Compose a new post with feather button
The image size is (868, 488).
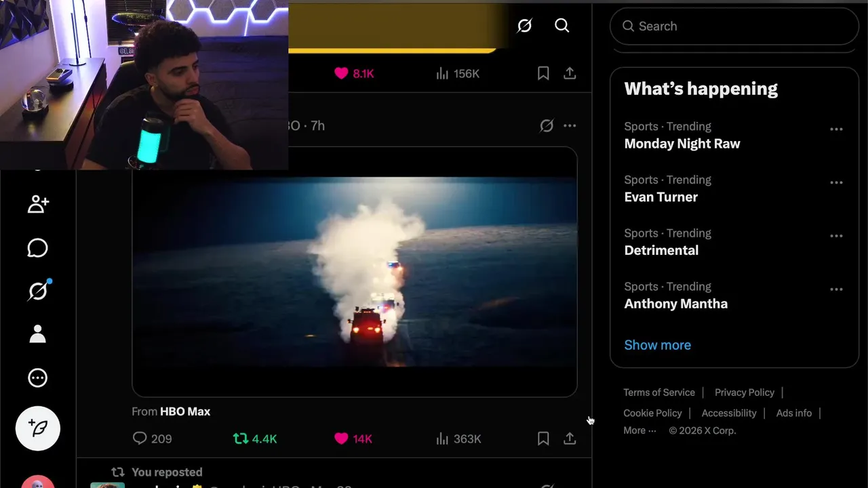(38, 428)
